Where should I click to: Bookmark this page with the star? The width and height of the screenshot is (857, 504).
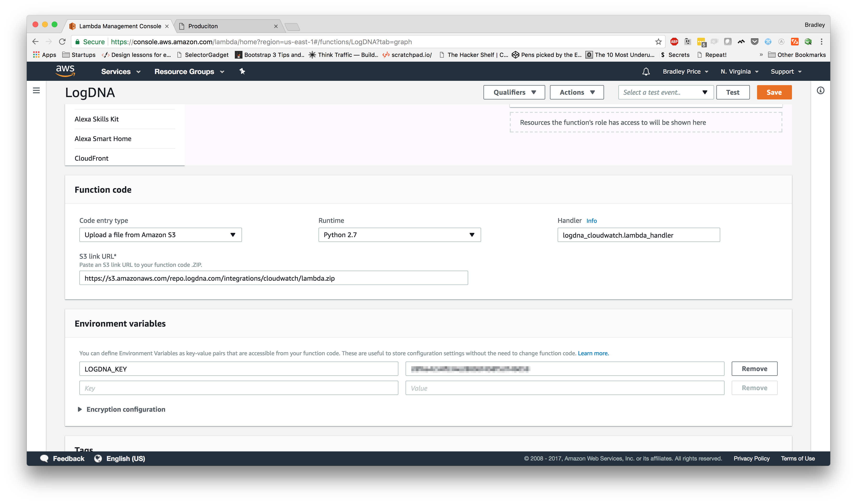coord(658,42)
